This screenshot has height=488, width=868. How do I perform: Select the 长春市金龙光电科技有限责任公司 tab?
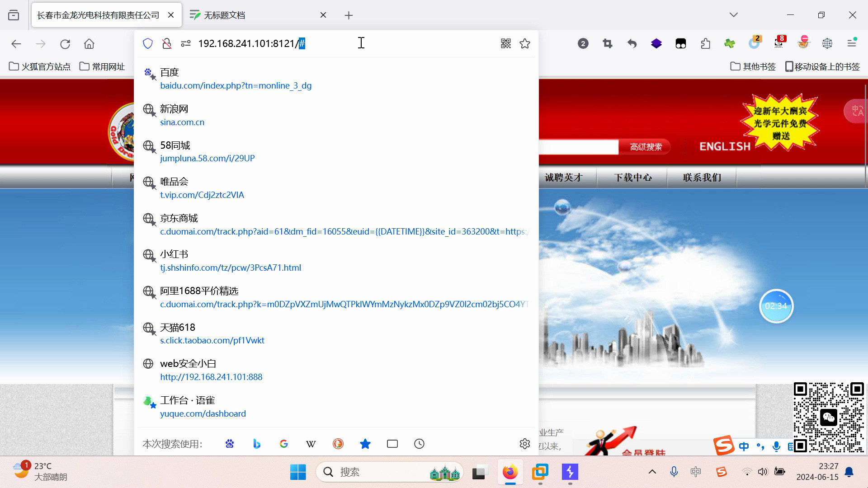pyautogui.click(x=106, y=15)
